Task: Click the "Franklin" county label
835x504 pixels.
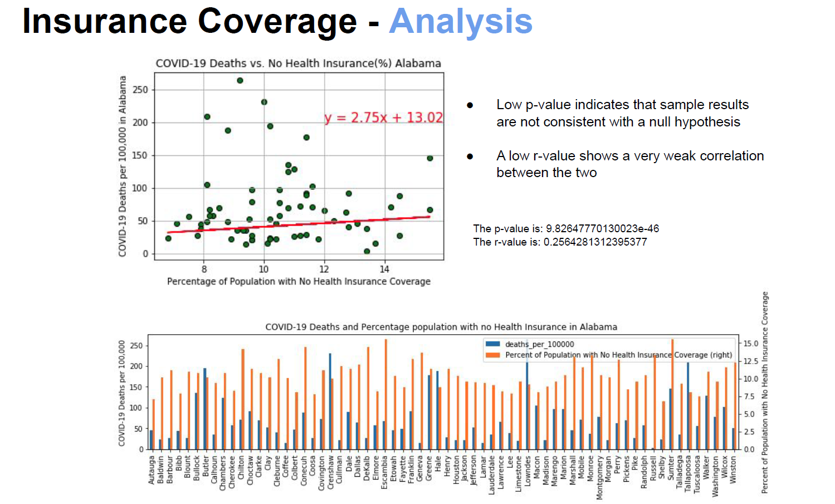Action: click(x=411, y=469)
